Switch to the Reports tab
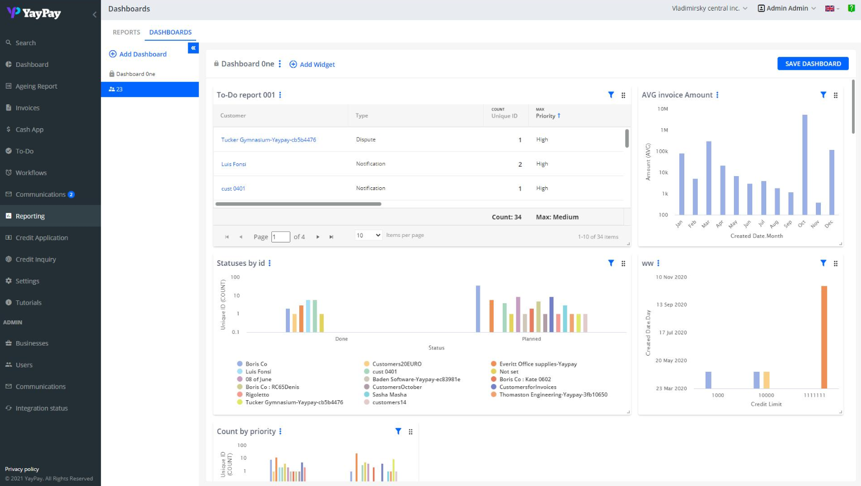The width and height of the screenshot is (861, 486). click(126, 32)
